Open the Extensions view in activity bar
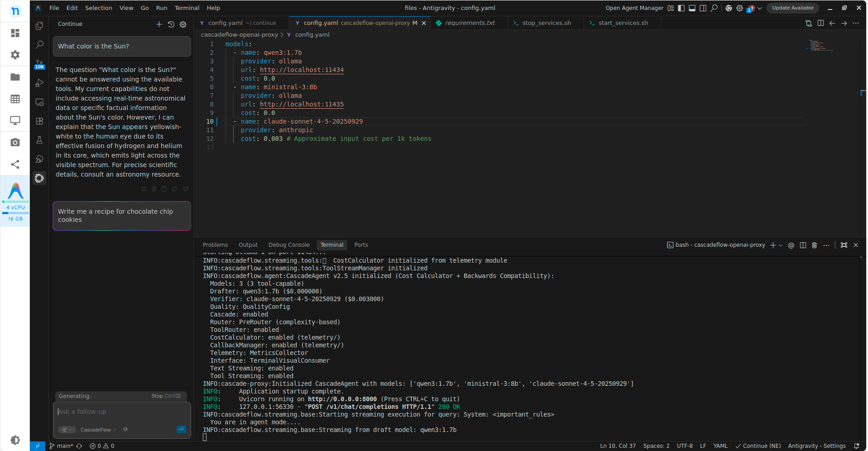 (39, 121)
